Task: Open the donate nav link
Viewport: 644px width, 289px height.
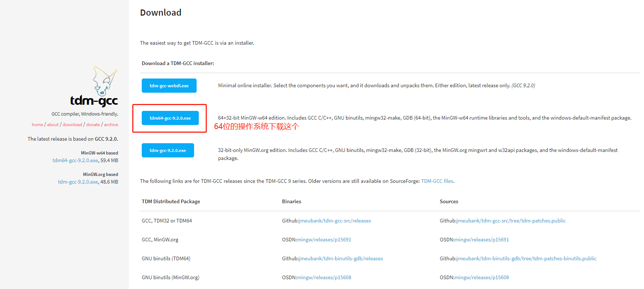Action: point(93,125)
